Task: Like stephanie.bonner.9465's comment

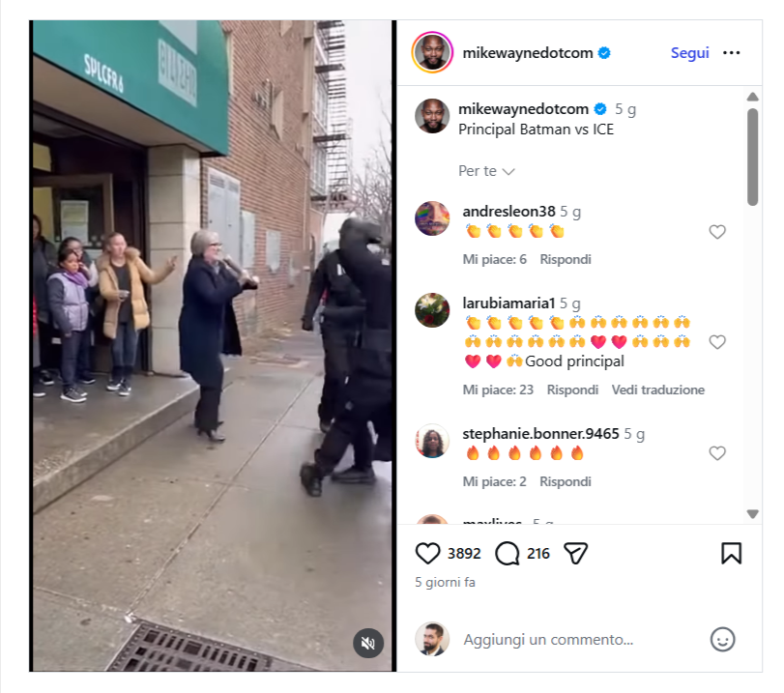Action: click(x=717, y=453)
